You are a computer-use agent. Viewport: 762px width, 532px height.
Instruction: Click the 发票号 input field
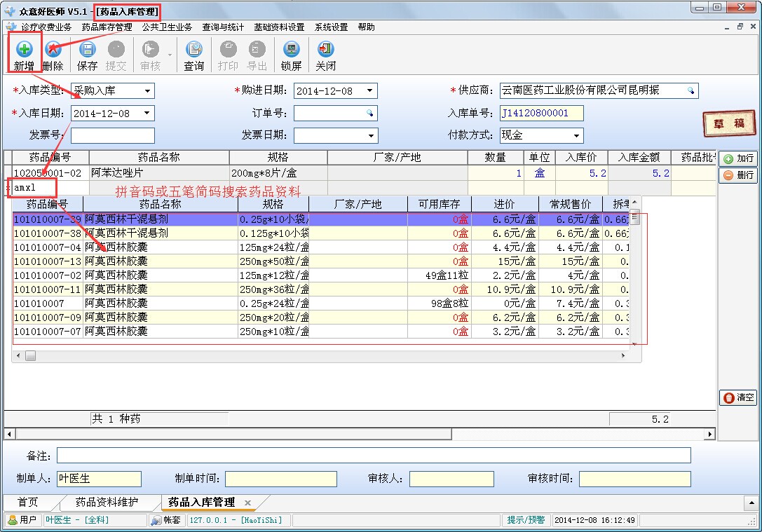click(112, 135)
